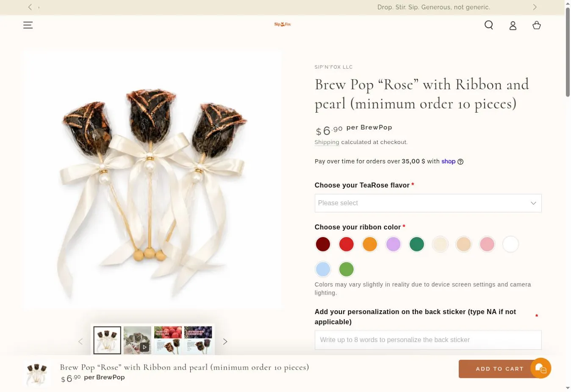
Task: Click the Add to Cart button
Action: click(x=500, y=369)
